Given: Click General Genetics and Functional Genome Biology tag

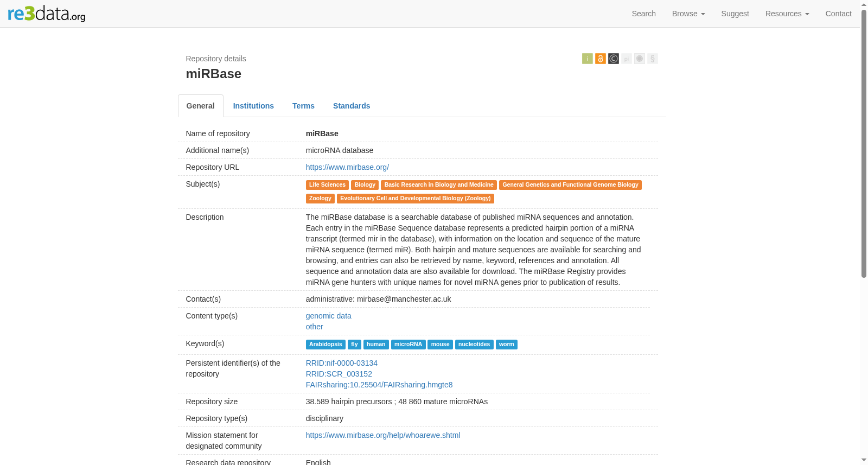Looking at the screenshot, I should click(x=570, y=185).
